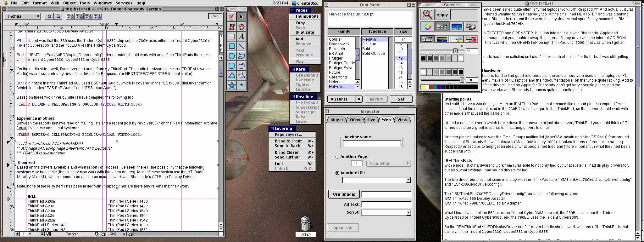Switch to the color wheel picker
Image resolution: width=644 pixels, height=242 pixels.
click(428, 27)
